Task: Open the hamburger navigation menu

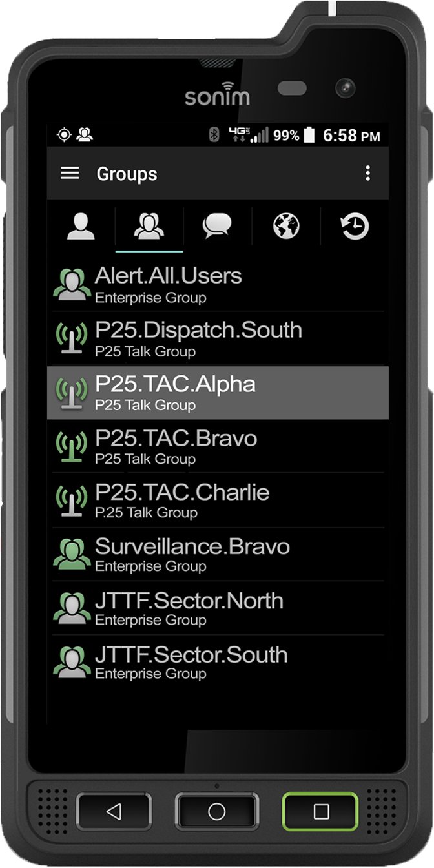Action: click(70, 173)
